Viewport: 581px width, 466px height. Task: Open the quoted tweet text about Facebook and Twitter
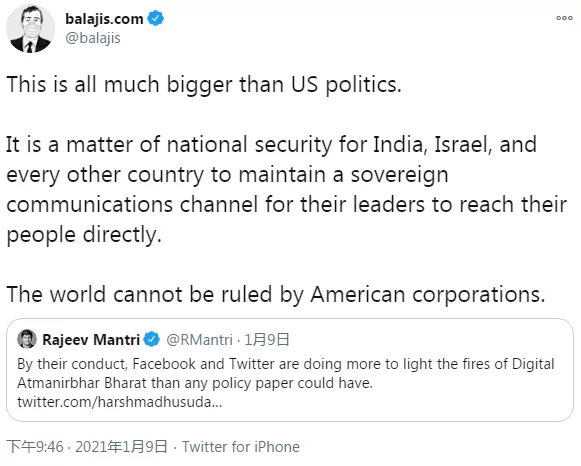click(x=286, y=373)
